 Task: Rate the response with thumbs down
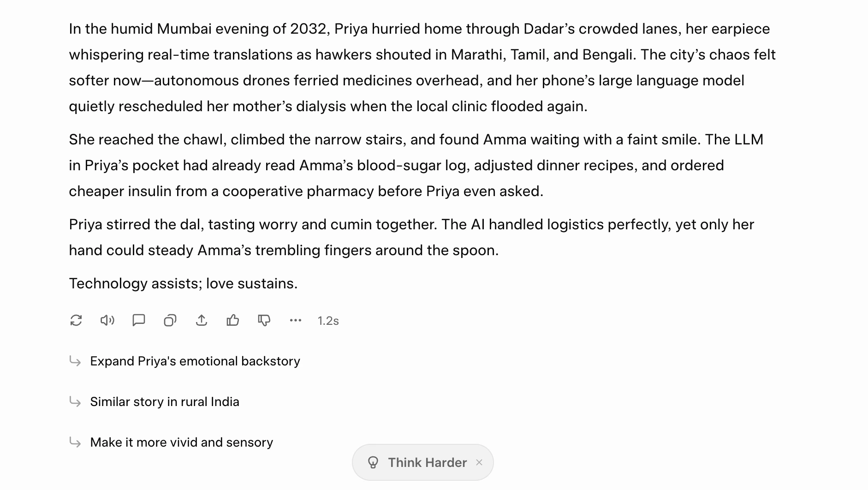(x=264, y=320)
